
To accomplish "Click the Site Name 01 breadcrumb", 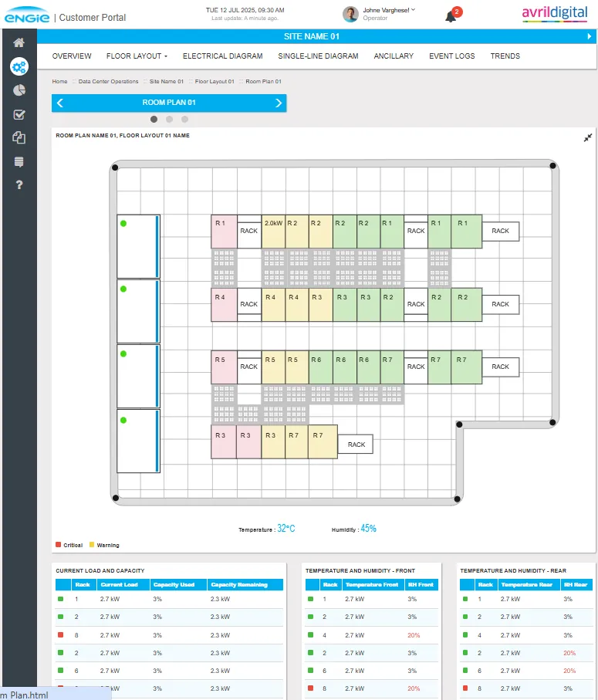I will click(x=167, y=82).
